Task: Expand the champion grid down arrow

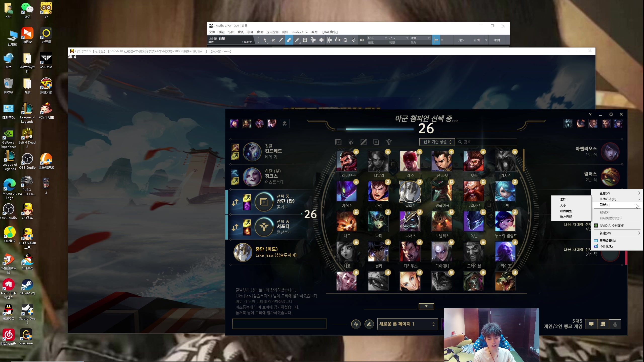Action: click(426, 306)
